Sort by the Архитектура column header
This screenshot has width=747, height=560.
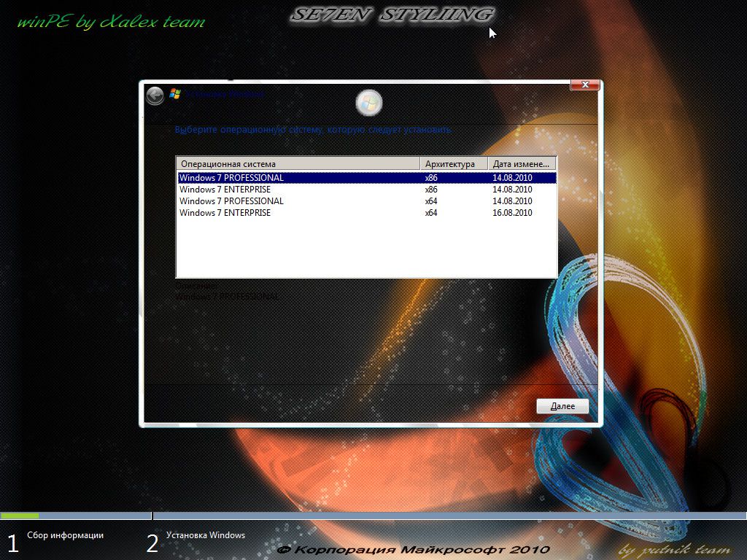tap(454, 164)
